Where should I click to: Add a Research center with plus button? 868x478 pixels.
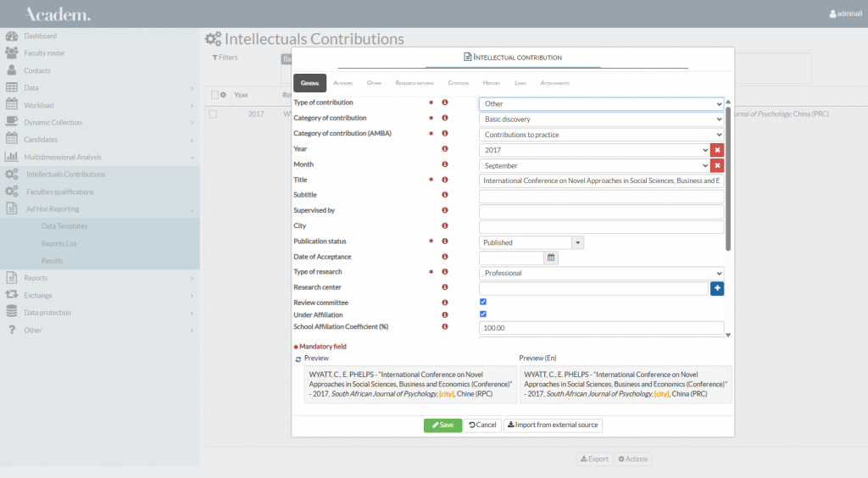coord(717,288)
